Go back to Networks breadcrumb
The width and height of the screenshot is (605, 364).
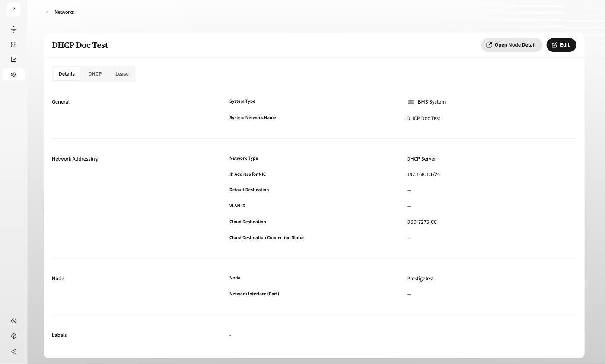(64, 12)
